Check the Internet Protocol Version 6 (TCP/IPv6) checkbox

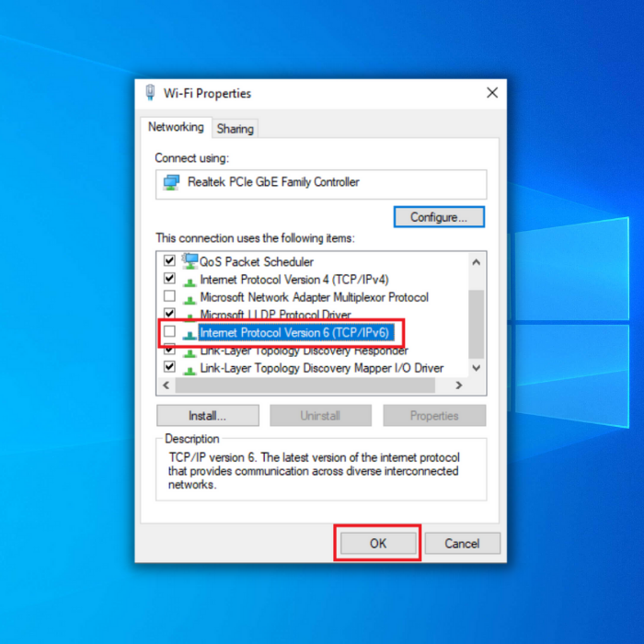tap(169, 331)
